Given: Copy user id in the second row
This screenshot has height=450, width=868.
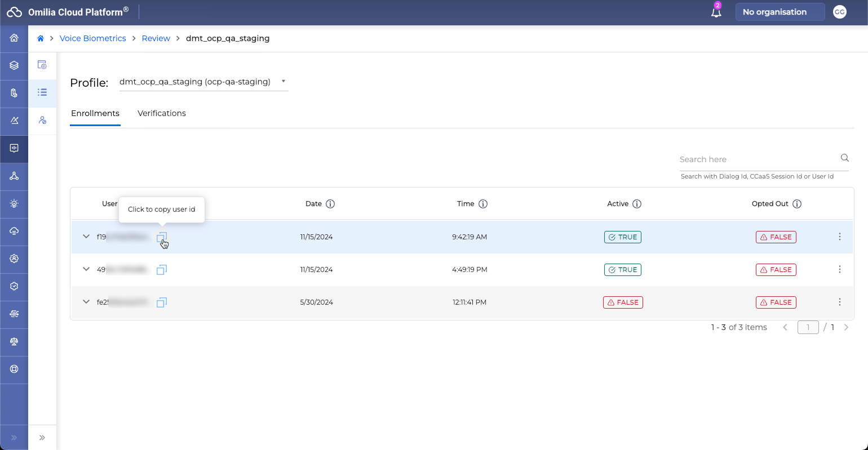Looking at the screenshot, I should click(162, 270).
